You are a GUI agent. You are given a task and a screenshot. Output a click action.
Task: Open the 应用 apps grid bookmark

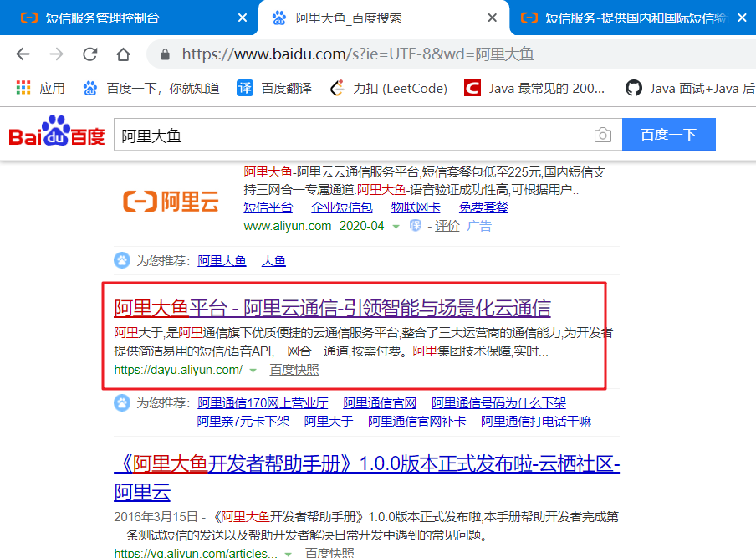coord(40,88)
